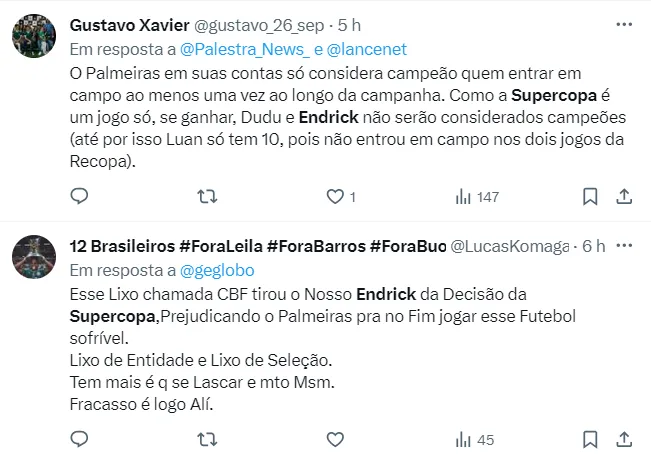
Task: Bookmark the 12 Brasileiros tweet
Action: pos(591,438)
